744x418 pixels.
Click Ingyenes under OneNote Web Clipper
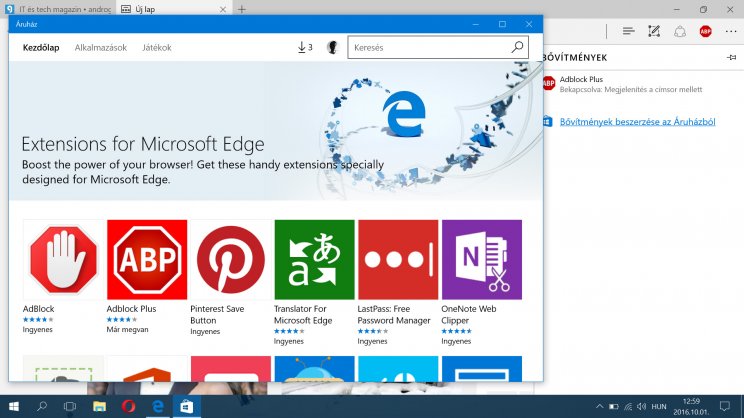click(456, 341)
